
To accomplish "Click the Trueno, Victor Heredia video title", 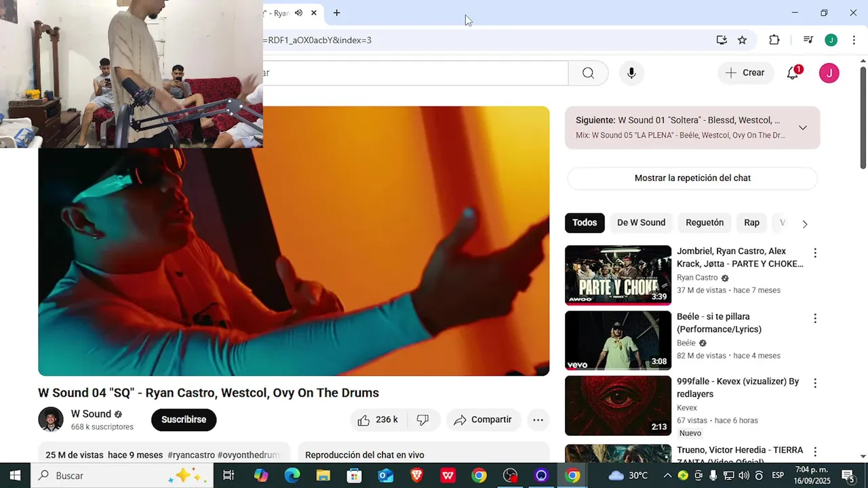I will pyautogui.click(x=740, y=455).
